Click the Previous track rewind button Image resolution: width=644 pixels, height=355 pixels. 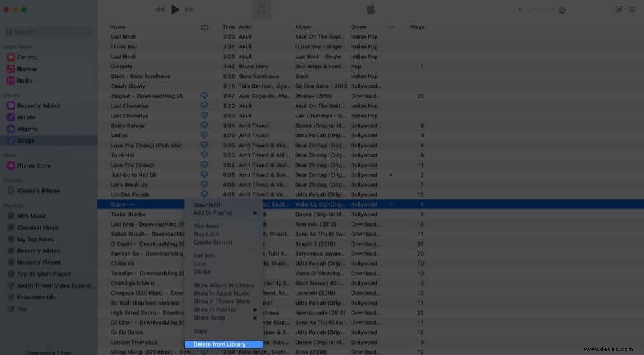(x=160, y=10)
